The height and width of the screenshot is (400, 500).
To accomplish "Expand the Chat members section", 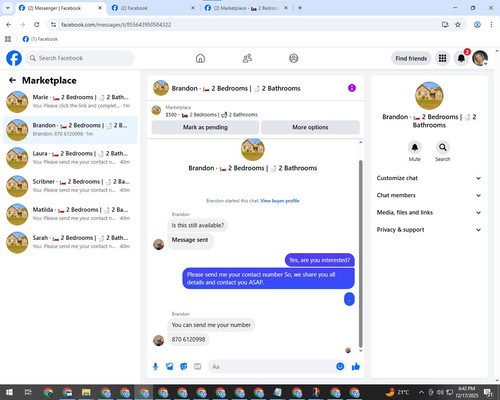I will [x=429, y=195].
